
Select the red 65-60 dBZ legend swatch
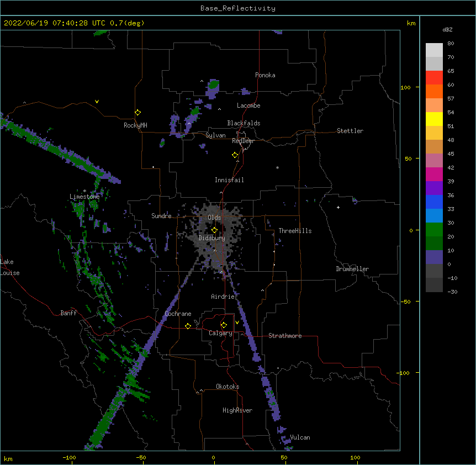434,78
